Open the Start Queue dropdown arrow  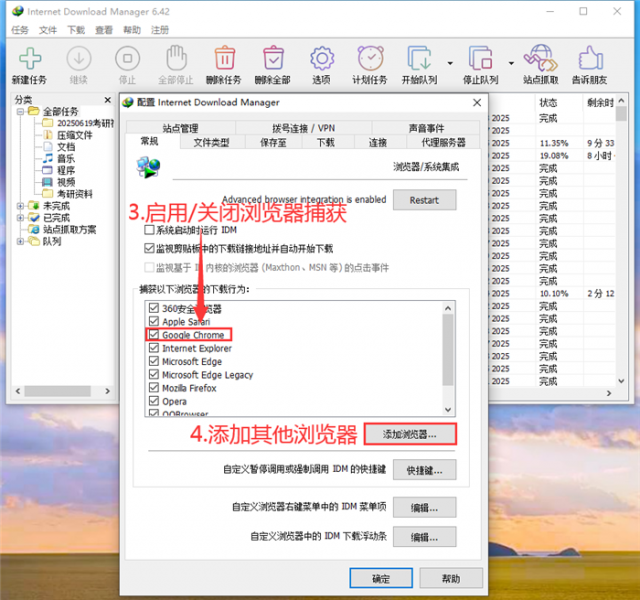pos(450,63)
